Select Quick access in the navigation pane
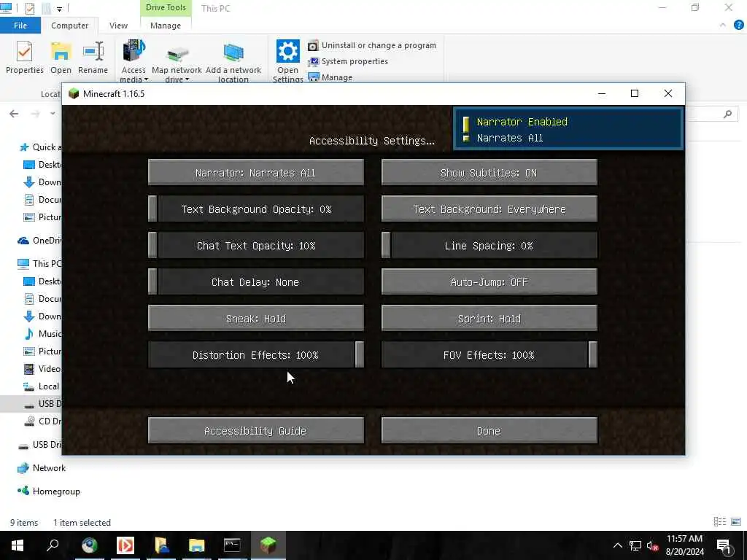Viewport: 747px width, 560px height. tap(40, 147)
